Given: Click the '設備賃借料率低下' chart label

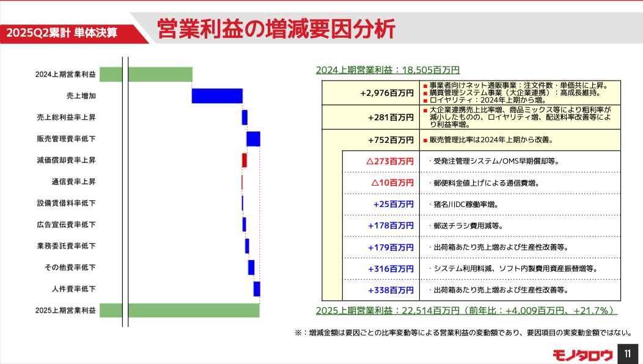Looking at the screenshot, I should point(67,203).
